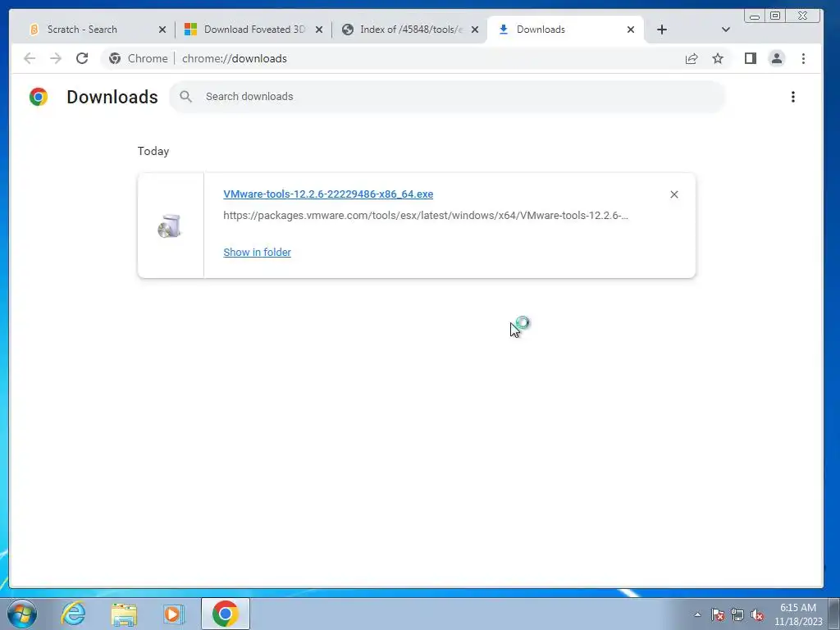Click the muted volume tray icon
The height and width of the screenshot is (630, 840).
[x=757, y=614]
